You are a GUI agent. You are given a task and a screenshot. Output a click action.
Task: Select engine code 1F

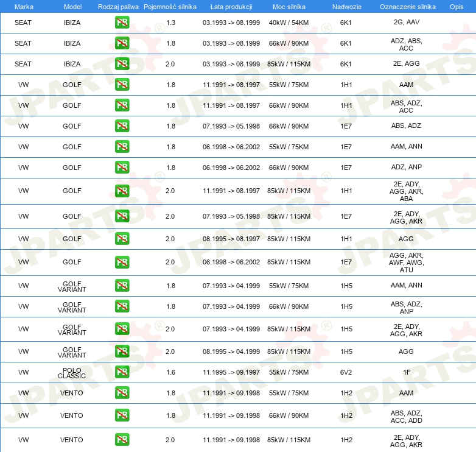[407, 372]
